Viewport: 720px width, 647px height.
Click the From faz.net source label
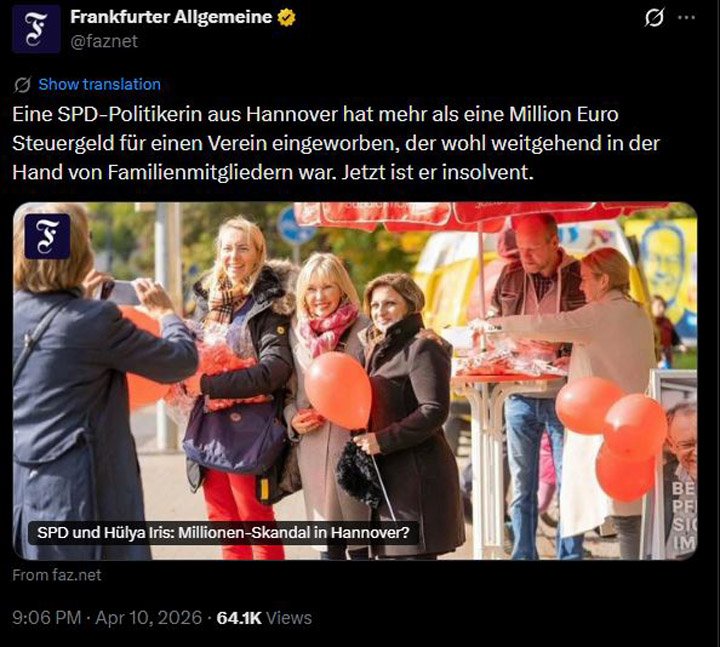[57, 575]
